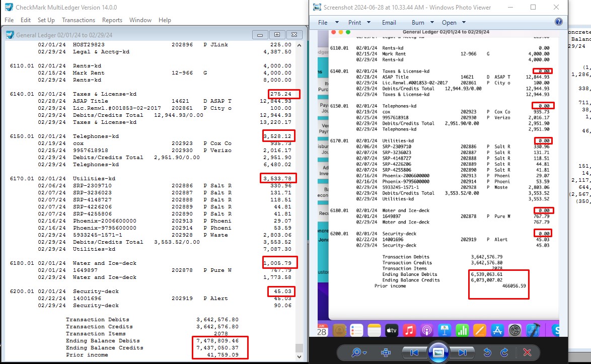591x364 pixels.
Task: Delete the photo with the red X
Action: (527, 352)
